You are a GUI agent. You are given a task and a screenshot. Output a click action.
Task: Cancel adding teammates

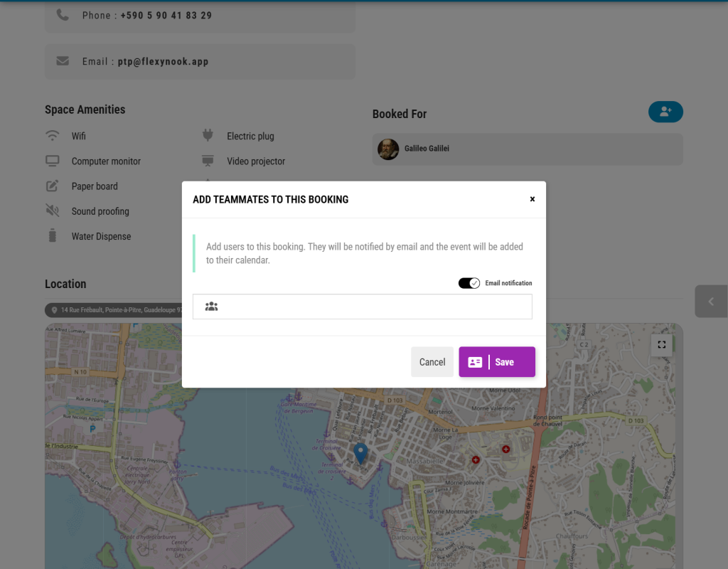click(x=432, y=362)
